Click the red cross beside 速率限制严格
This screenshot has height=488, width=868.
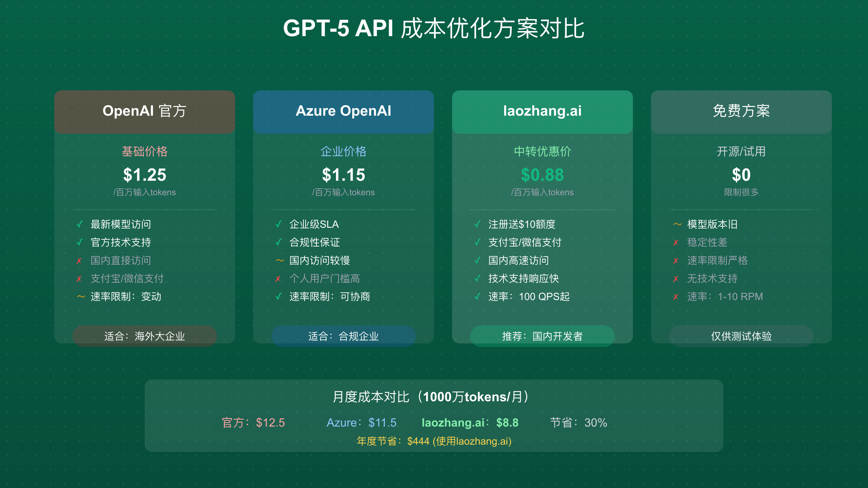(x=676, y=261)
